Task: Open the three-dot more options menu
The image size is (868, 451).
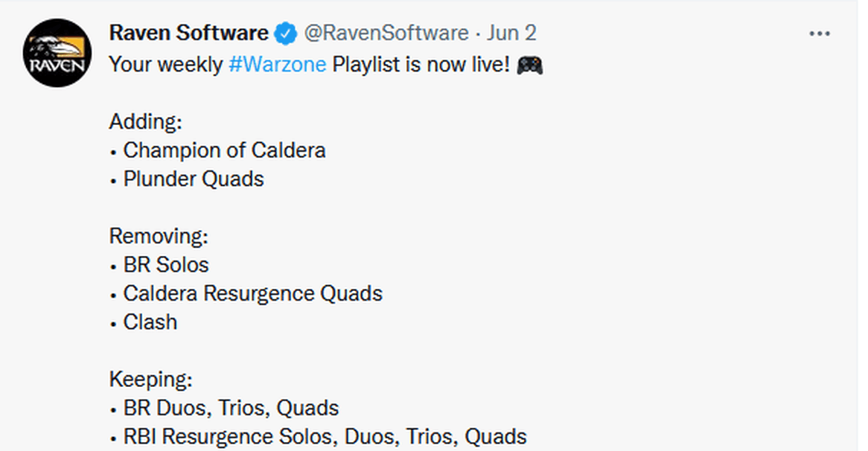Action: [820, 33]
